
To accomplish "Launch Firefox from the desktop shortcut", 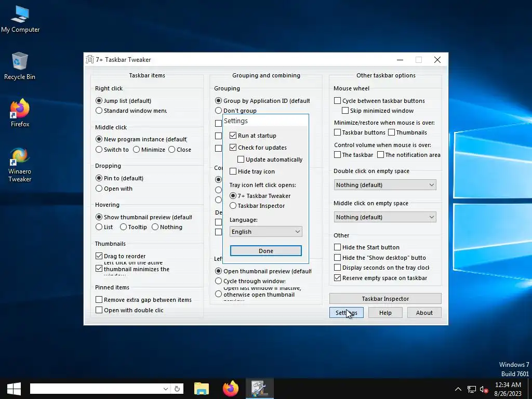I will [x=20, y=113].
